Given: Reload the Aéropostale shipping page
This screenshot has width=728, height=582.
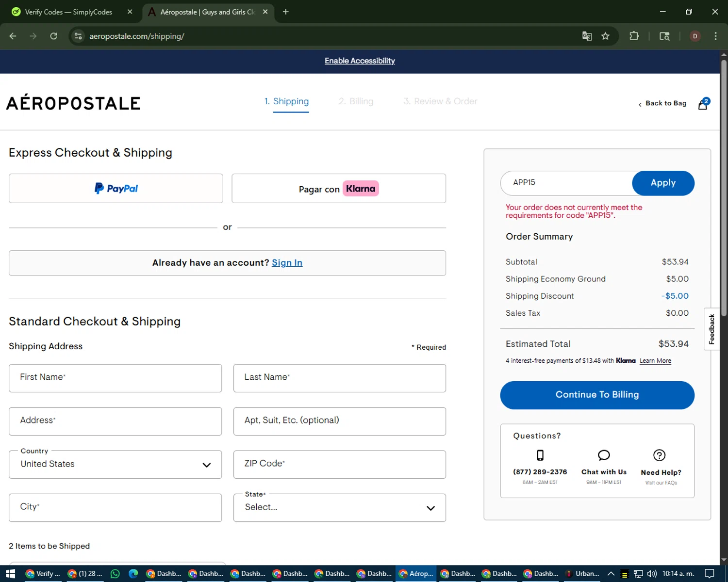Looking at the screenshot, I should click(54, 36).
